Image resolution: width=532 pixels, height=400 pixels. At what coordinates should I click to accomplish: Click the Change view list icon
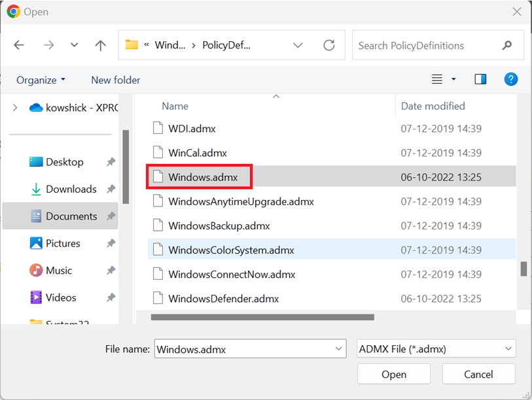click(437, 80)
